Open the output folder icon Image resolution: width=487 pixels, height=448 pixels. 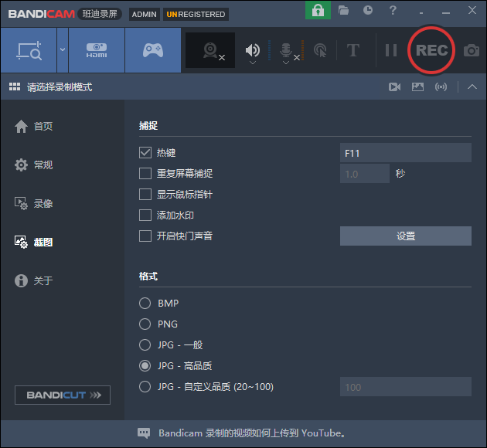pos(343,10)
